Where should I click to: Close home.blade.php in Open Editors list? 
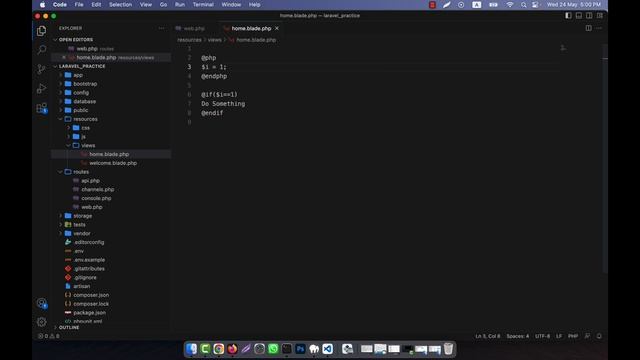pyautogui.click(x=64, y=58)
